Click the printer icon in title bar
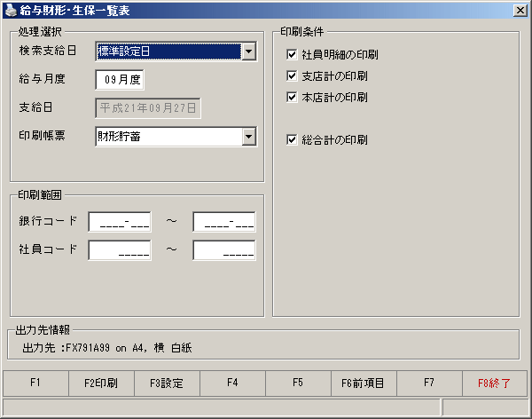The image size is (532, 419). [11, 11]
